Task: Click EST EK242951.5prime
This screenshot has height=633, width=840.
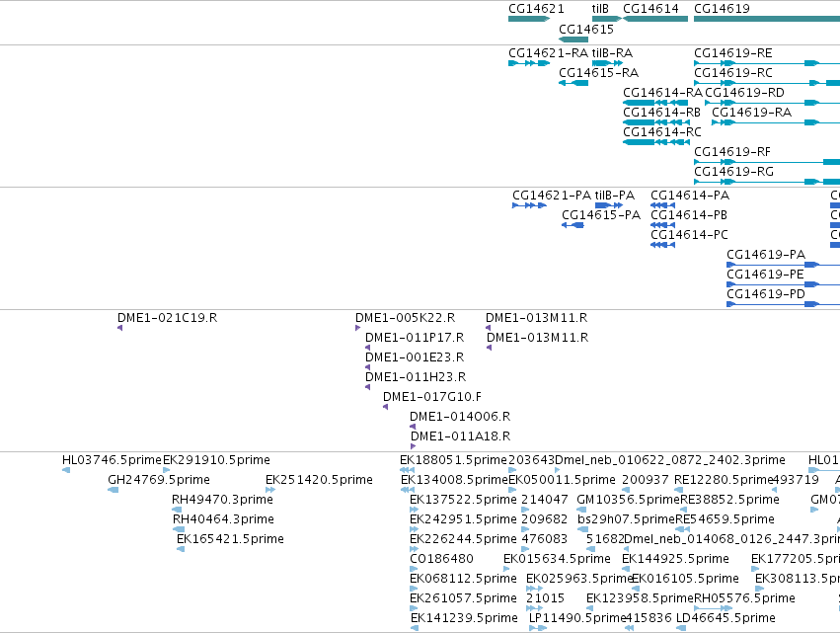Action: (x=415, y=530)
